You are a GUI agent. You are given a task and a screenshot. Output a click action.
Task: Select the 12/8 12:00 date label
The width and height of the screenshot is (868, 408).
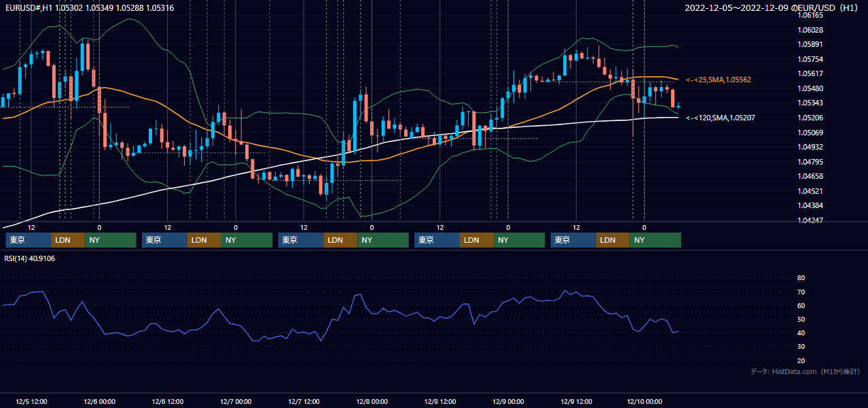(439, 401)
